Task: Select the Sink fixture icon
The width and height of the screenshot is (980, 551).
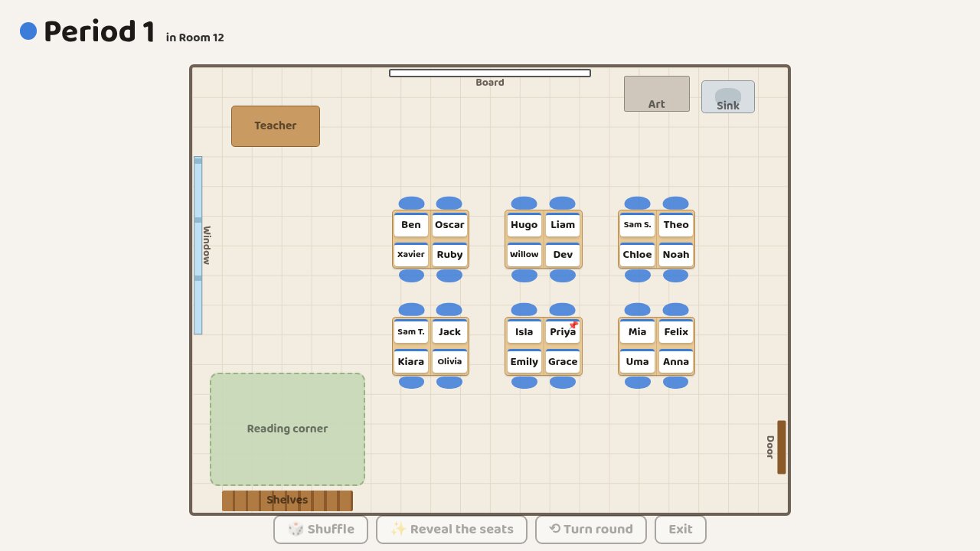Action: pyautogui.click(x=728, y=97)
